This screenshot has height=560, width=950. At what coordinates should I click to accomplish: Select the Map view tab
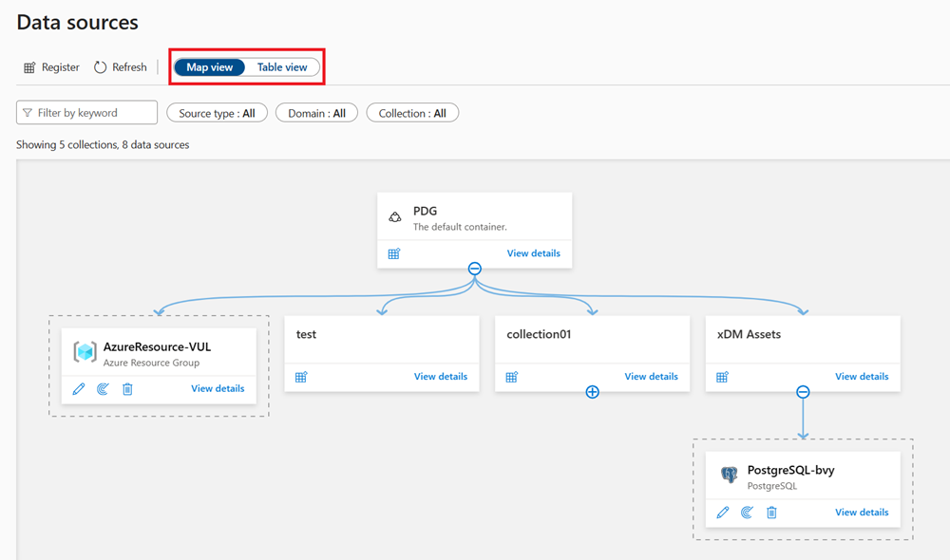coord(209,66)
